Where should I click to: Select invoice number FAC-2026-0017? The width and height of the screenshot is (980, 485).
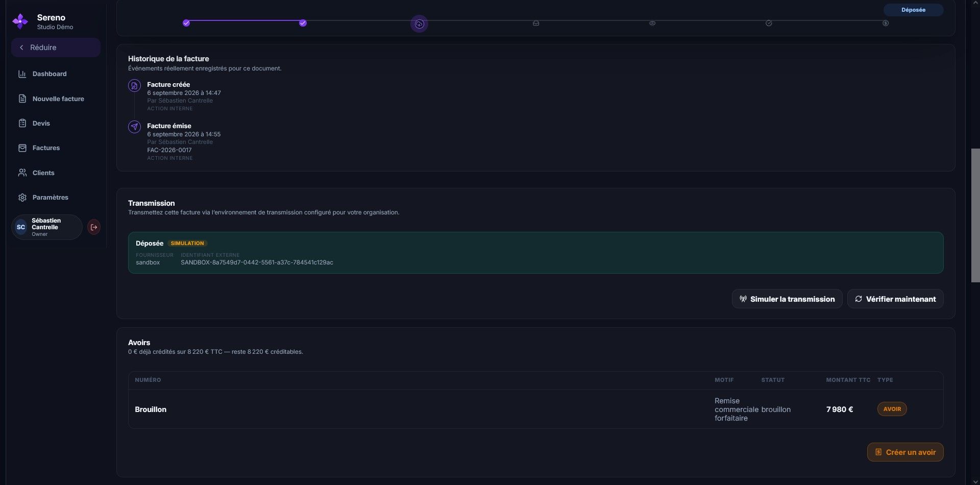click(x=169, y=150)
